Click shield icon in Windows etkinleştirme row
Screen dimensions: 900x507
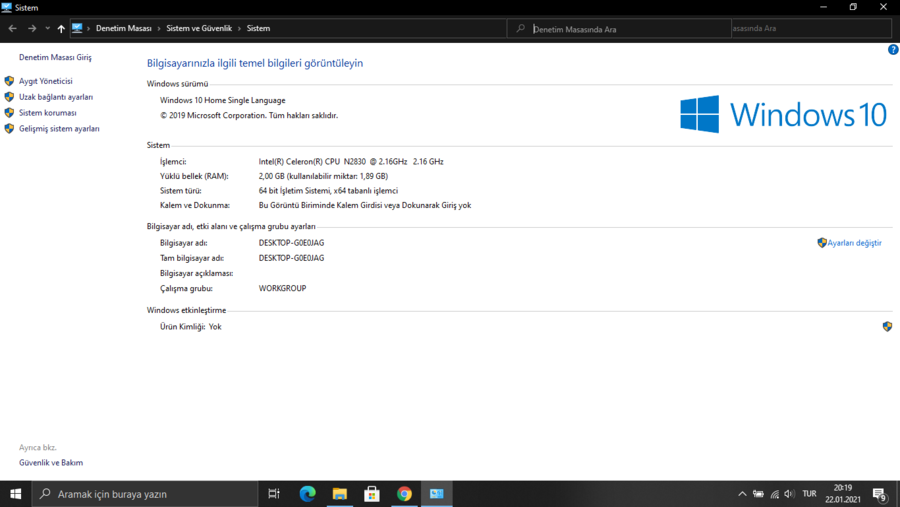[887, 327]
